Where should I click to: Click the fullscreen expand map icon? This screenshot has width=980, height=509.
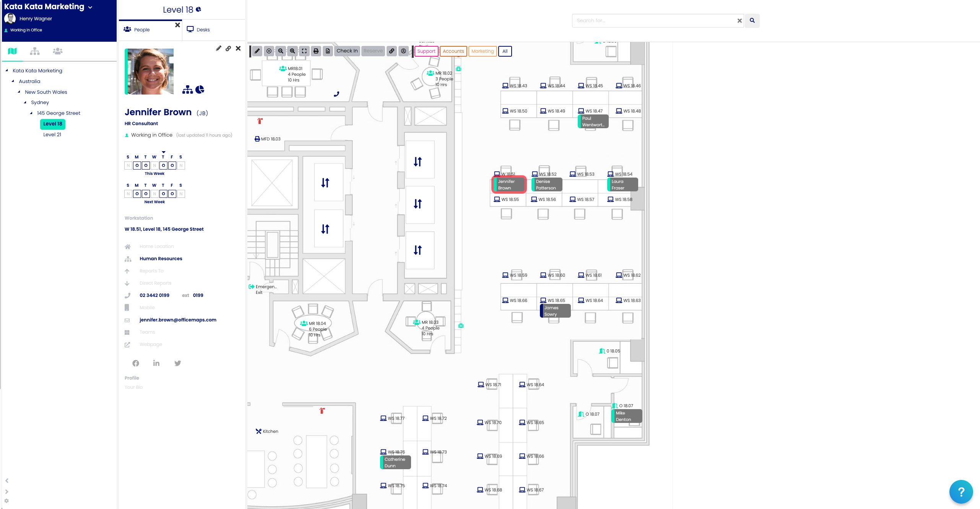(304, 51)
